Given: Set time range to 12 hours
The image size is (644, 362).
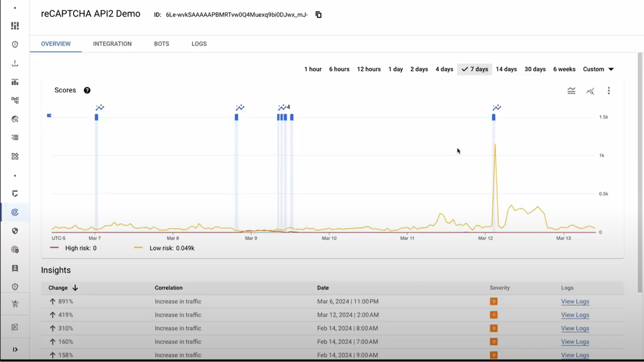Looking at the screenshot, I should 369,69.
